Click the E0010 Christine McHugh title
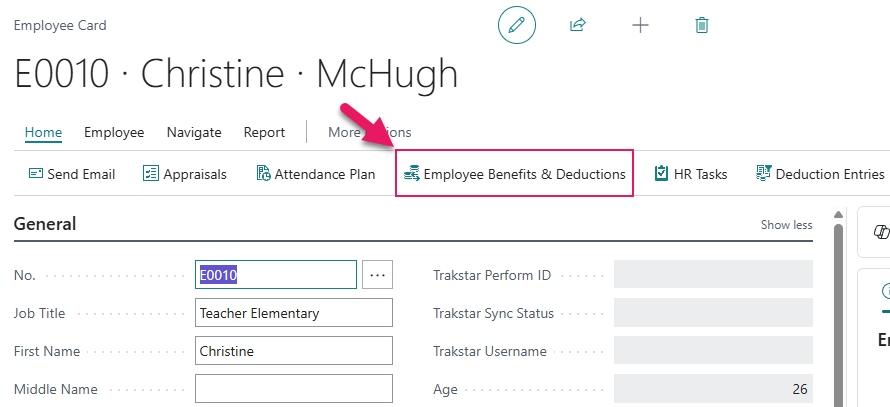 236,74
